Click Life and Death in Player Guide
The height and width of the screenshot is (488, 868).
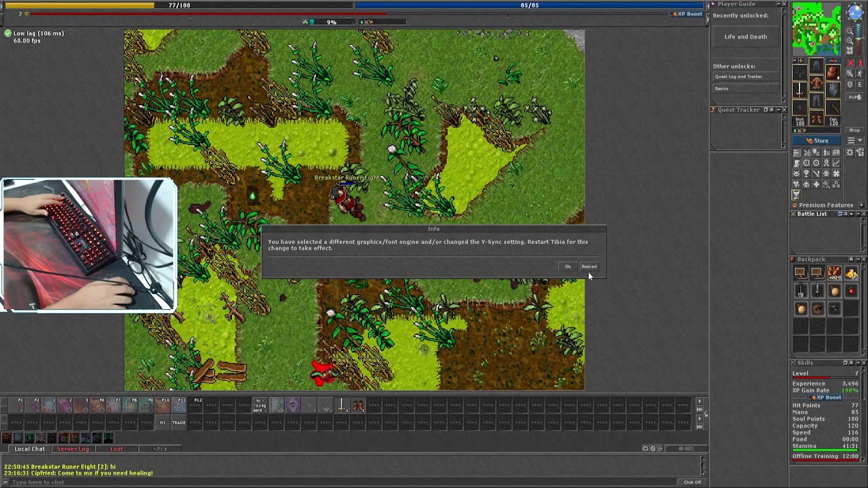(x=745, y=37)
